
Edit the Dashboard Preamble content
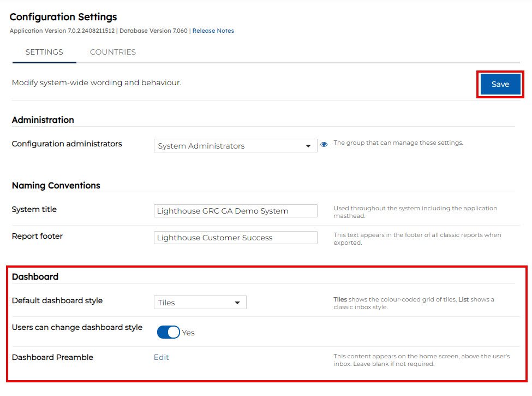[161, 357]
